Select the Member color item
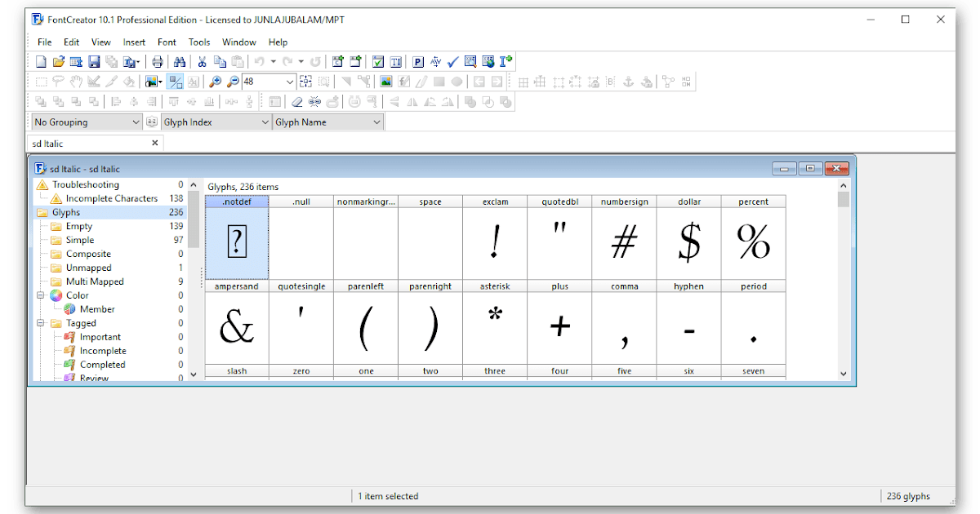 (x=97, y=309)
